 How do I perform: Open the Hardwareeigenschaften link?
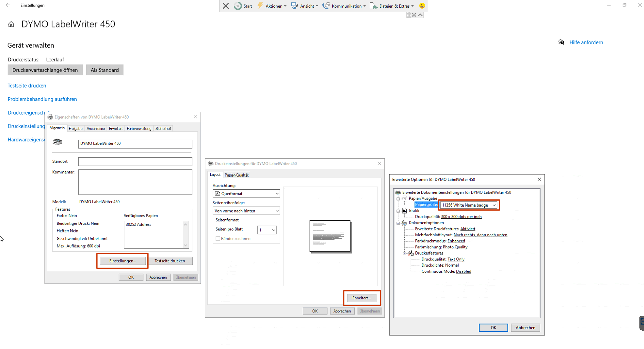pos(26,140)
